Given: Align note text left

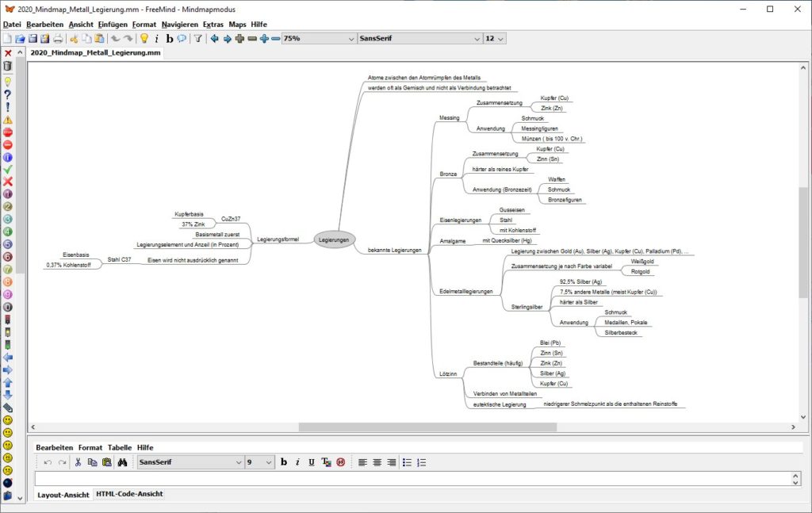Looking at the screenshot, I should coord(362,462).
